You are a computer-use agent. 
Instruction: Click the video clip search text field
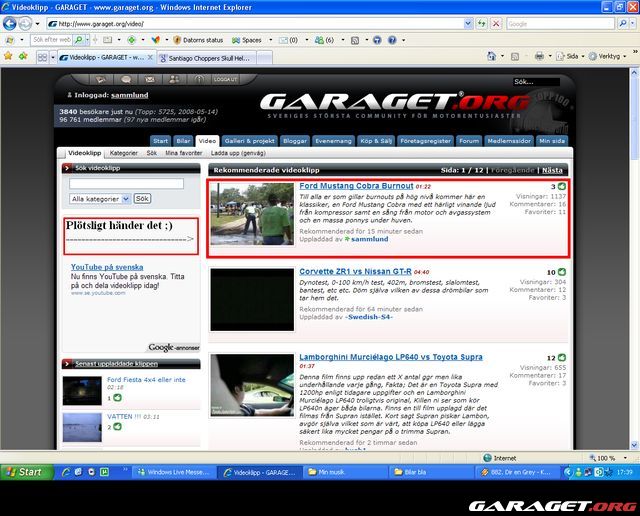point(126,184)
